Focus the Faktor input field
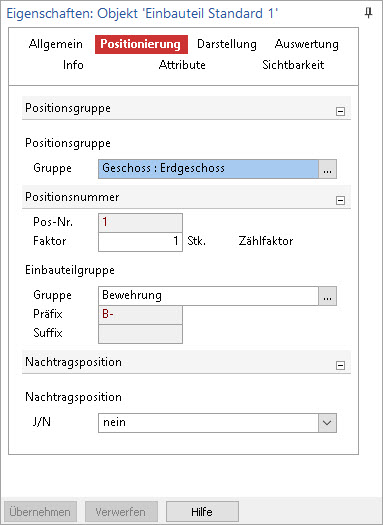 point(140,242)
